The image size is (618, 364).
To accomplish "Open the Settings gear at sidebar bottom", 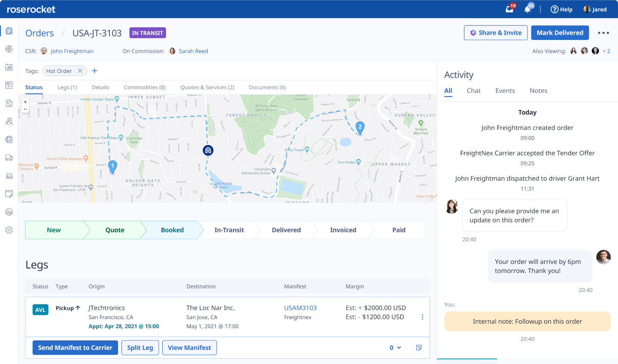I will (x=9, y=230).
